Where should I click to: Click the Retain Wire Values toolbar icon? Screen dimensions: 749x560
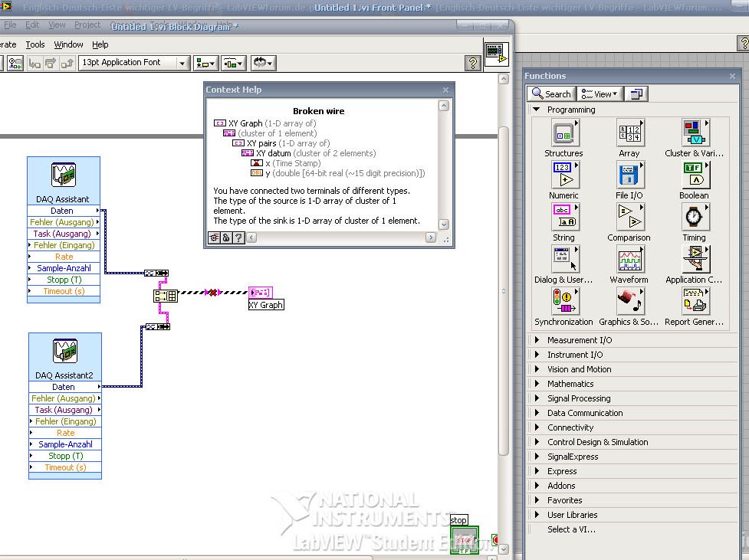[x=15, y=63]
